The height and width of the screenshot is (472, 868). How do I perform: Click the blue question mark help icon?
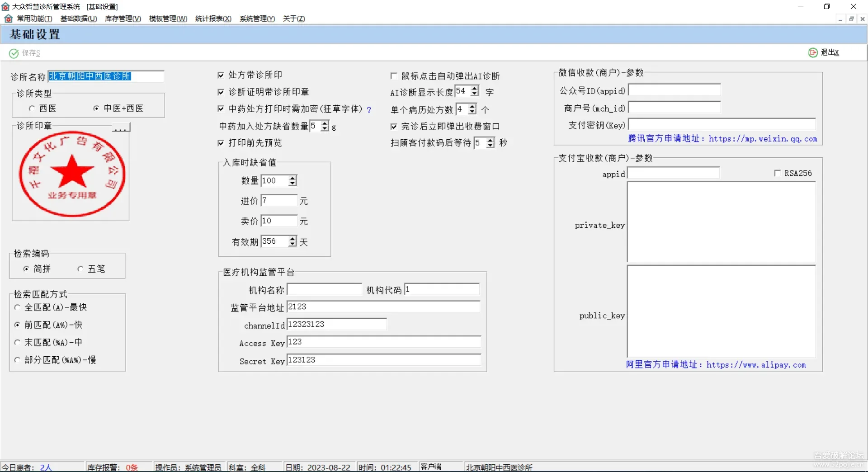click(x=369, y=109)
